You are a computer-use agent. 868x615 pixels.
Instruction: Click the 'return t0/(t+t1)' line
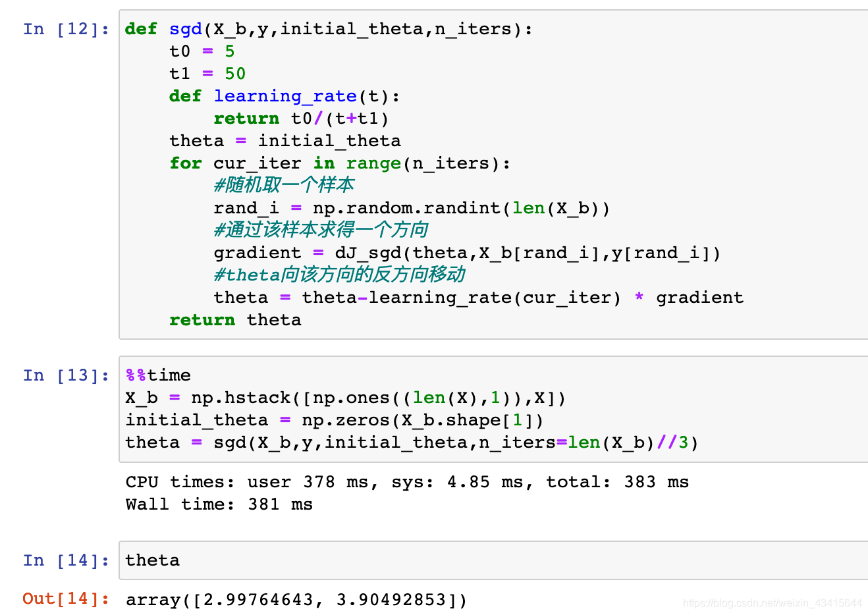(x=302, y=119)
